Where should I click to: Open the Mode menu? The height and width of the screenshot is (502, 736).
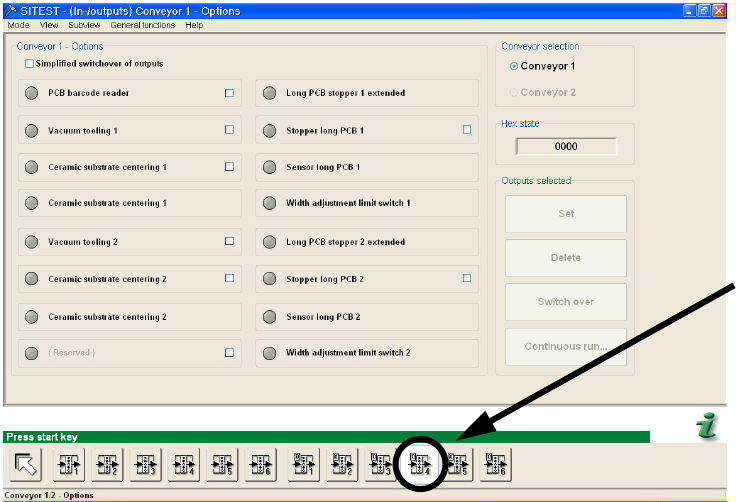18,25
